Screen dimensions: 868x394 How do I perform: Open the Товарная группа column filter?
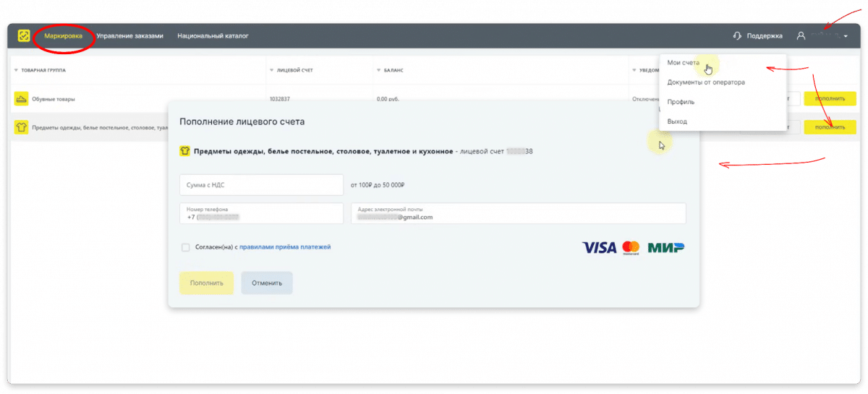coord(16,71)
